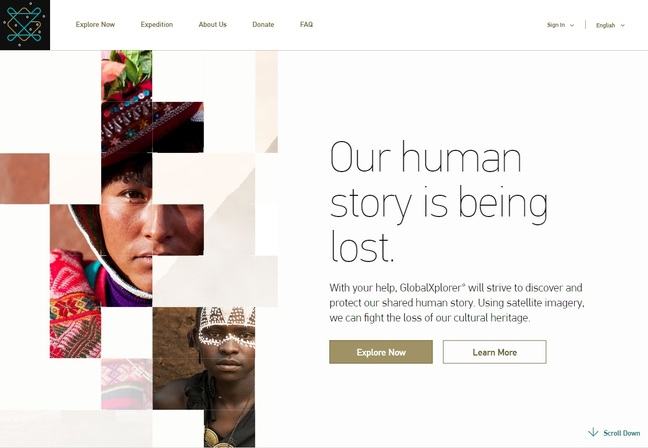Open the FAQ page
648x448 pixels.
coord(306,24)
